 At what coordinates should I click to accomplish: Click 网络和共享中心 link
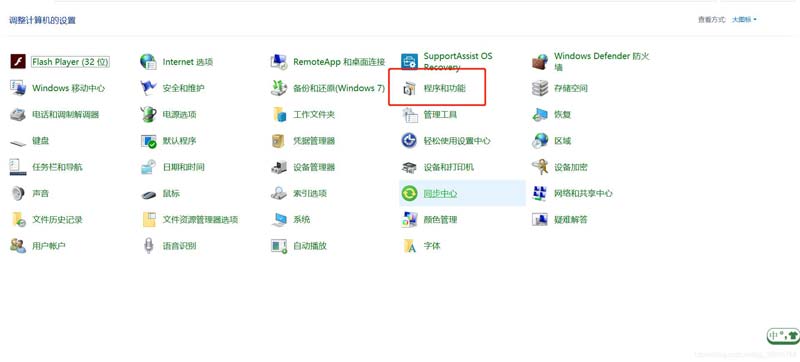click(583, 193)
